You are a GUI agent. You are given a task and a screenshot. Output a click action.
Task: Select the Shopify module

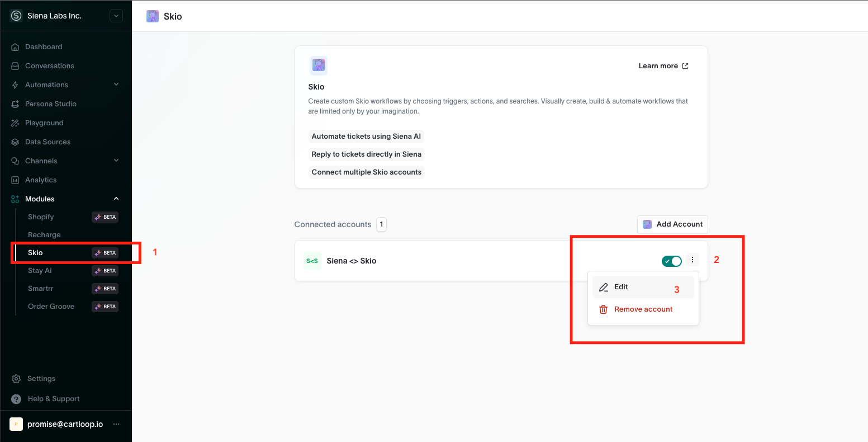41,217
